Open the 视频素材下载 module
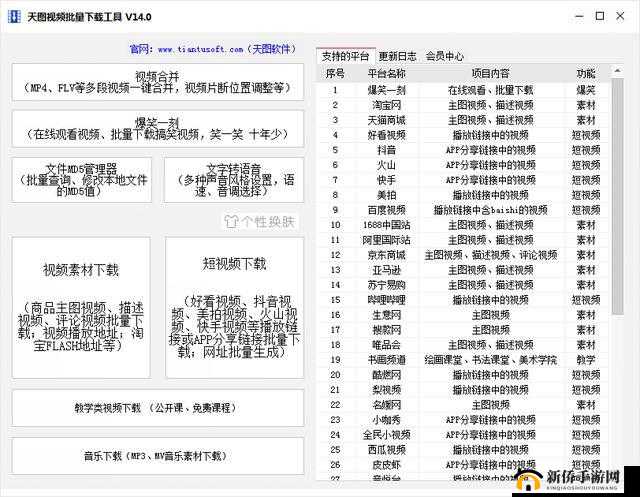640x497 pixels. click(81, 308)
